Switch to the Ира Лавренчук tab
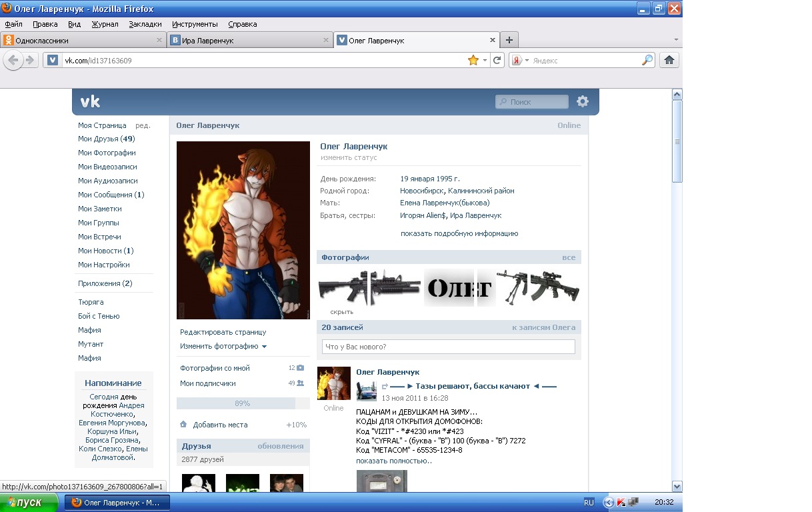Viewport: 812px width, 512px height. pyautogui.click(x=250, y=40)
